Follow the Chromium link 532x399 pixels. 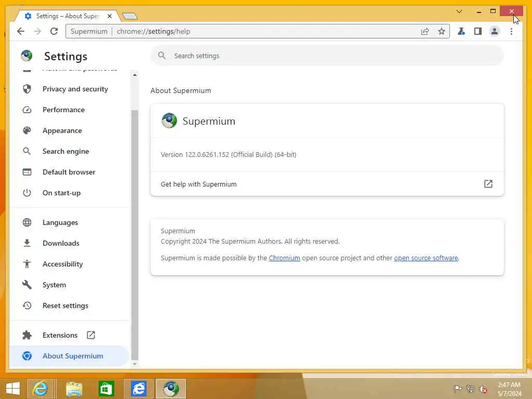pos(284,258)
